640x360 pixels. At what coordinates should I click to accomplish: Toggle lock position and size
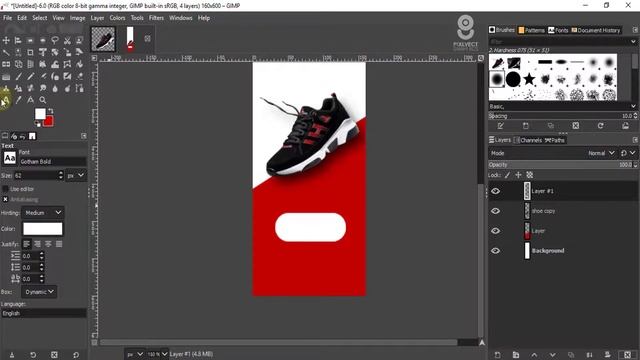(x=518, y=175)
